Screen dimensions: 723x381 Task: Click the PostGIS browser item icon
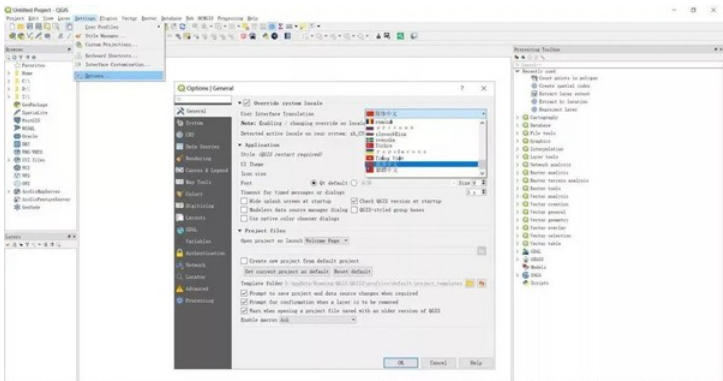point(17,120)
